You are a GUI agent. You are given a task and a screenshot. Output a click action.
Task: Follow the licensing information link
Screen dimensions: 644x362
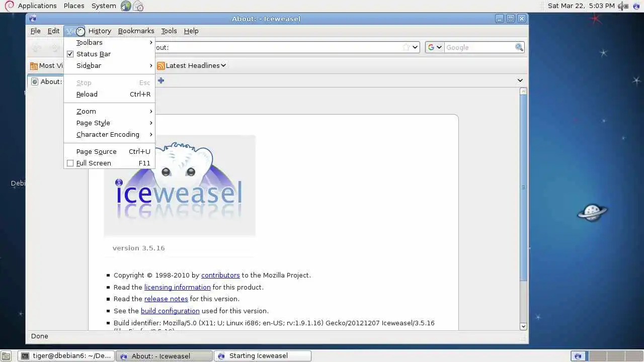178,287
